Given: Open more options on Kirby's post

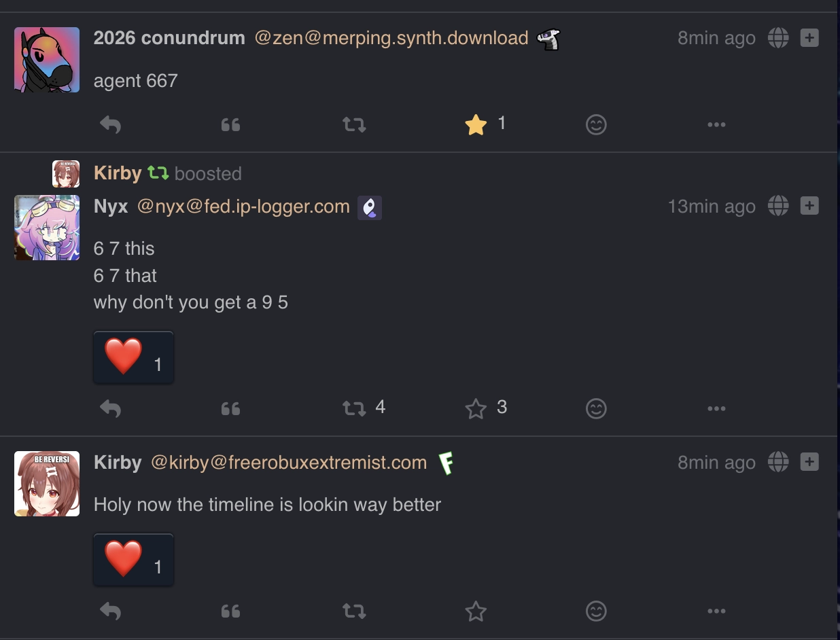Looking at the screenshot, I should pos(716,611).
